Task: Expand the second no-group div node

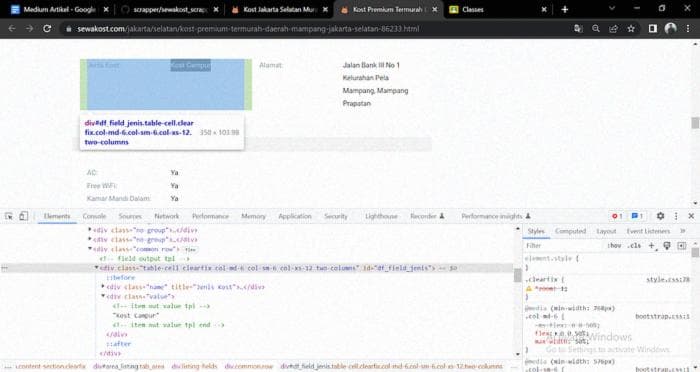Action: (x=90, y=239)
